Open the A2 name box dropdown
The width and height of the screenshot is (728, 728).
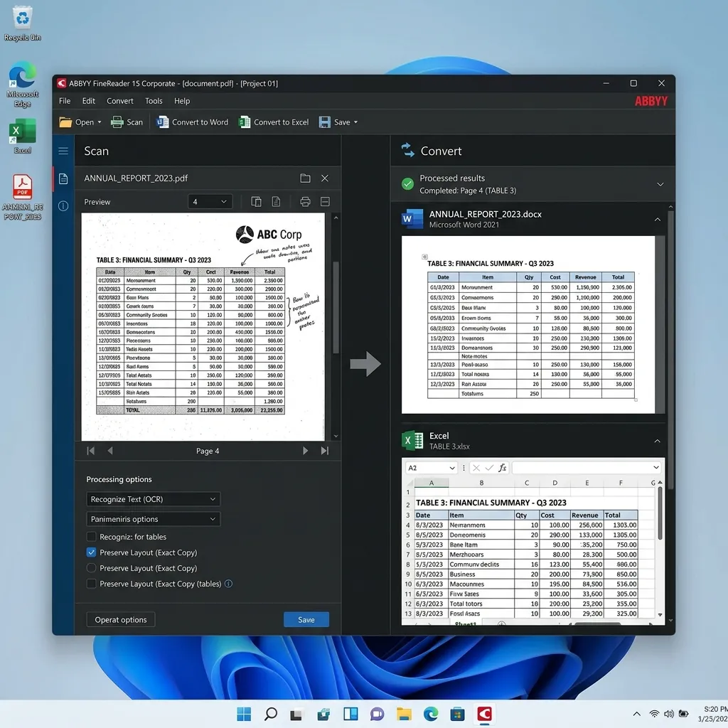[451, 468]
